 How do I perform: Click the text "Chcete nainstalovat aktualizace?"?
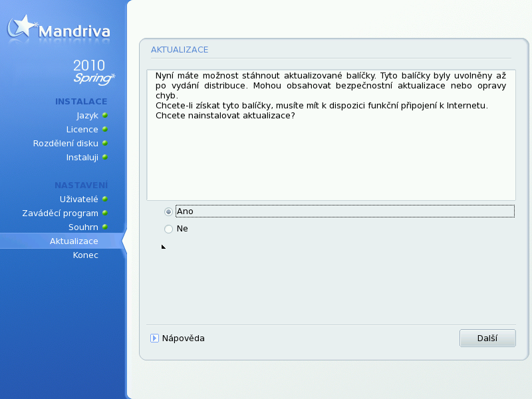point(225,116)
